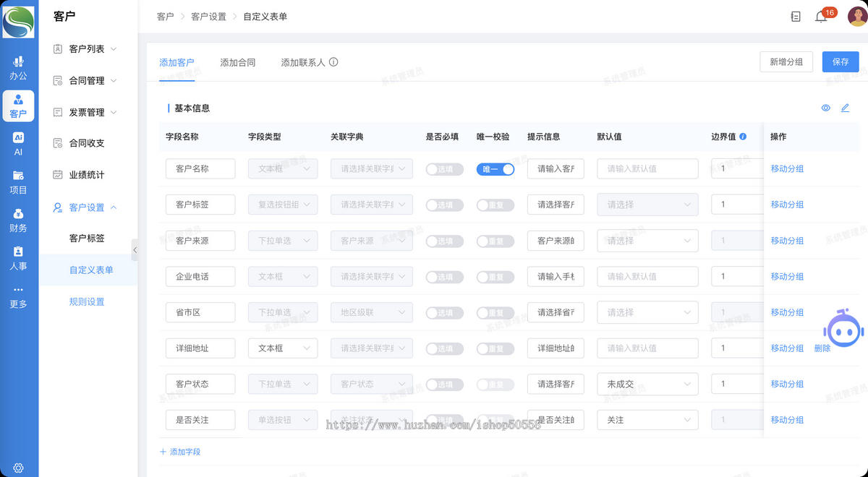This screenshot has width=868, height=477.
Task: Click the 企业电话 field name input
Action: [x=200, y=277]
